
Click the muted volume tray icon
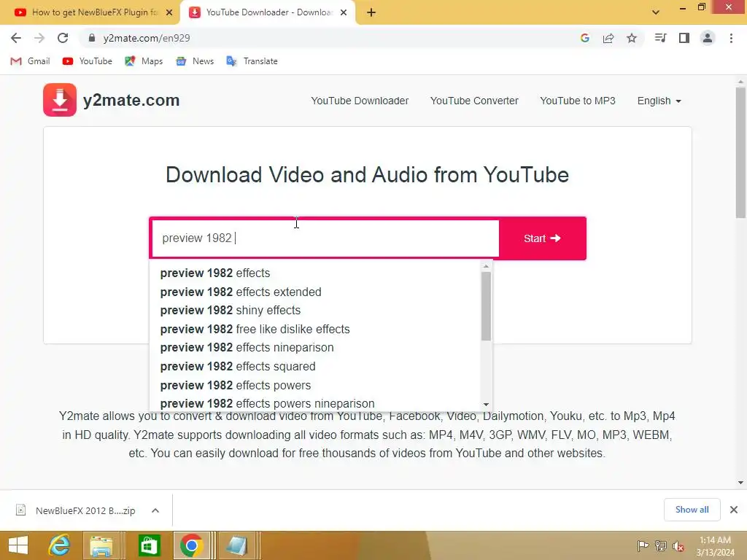678,546
